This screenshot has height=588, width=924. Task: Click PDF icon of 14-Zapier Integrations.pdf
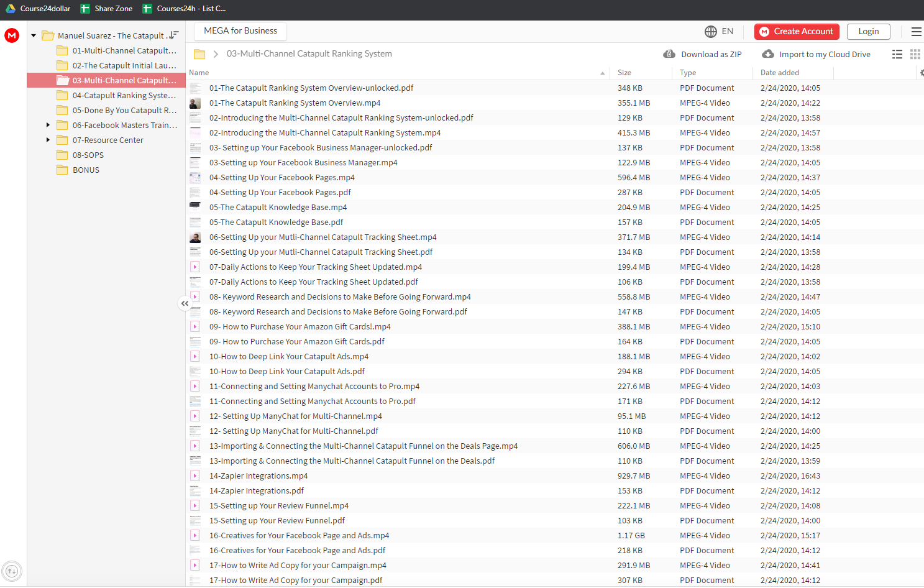coord(195,491)
